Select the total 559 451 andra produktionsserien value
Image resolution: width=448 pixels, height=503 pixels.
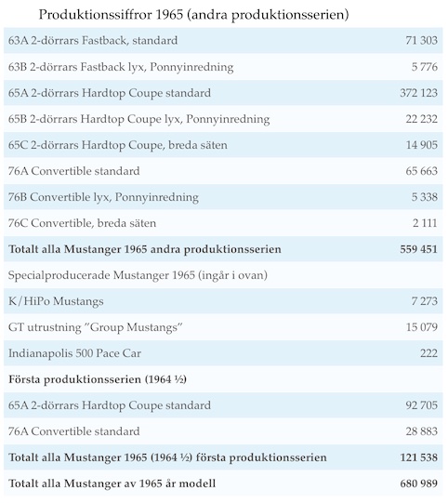[x=418, y=249]
